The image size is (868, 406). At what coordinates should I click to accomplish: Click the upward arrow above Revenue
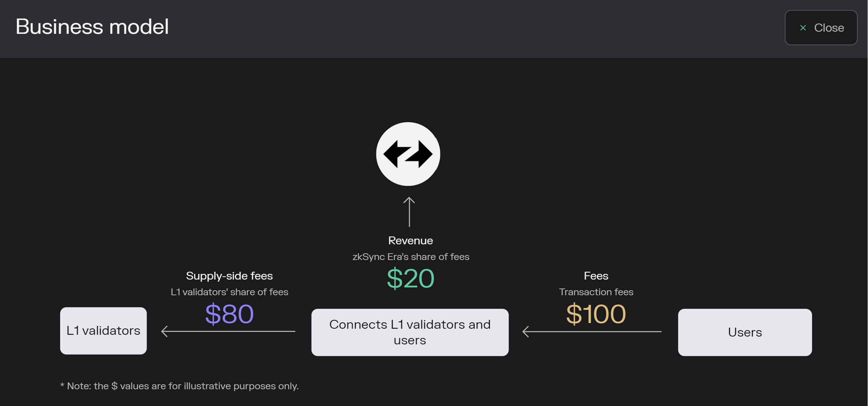[x=409, y=212]
